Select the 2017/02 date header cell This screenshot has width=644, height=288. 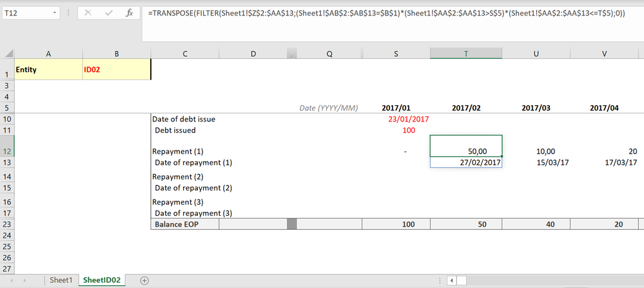click(465, 108)
